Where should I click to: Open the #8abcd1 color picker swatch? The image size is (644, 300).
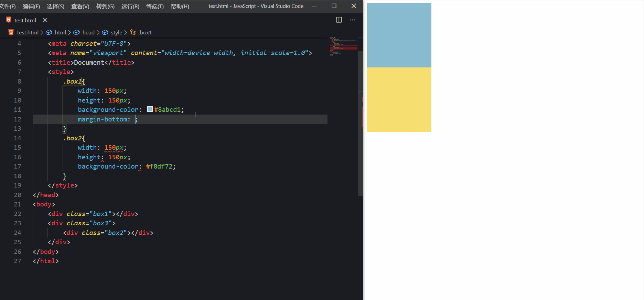point(150,109)
